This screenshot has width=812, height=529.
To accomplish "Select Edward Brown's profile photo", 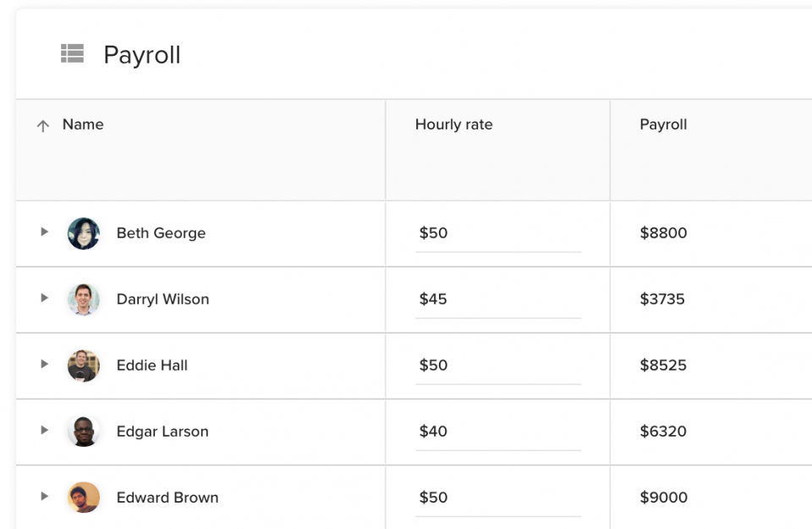I will click(84, 498).
